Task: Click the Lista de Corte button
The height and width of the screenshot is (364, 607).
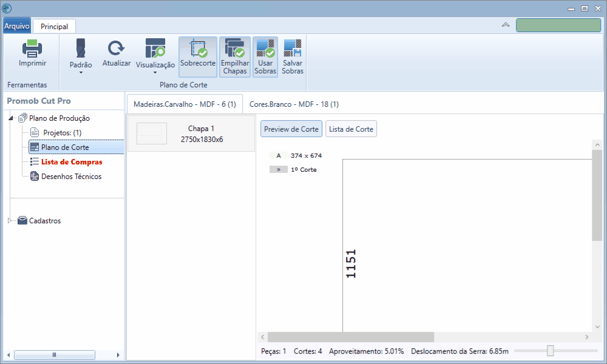Action: (x=351, y=129)
